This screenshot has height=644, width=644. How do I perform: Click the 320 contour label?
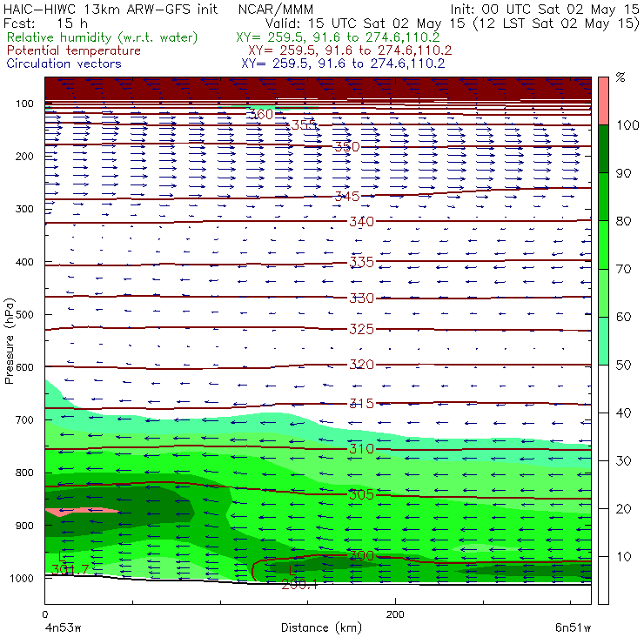tap(361, 365)
